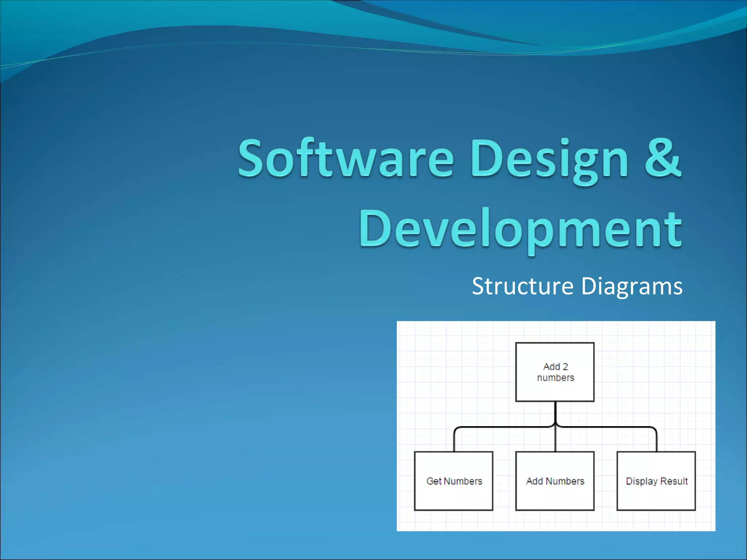Select the 'Add Numbers' box
The image size is (747, 560).
click(555, 481)
